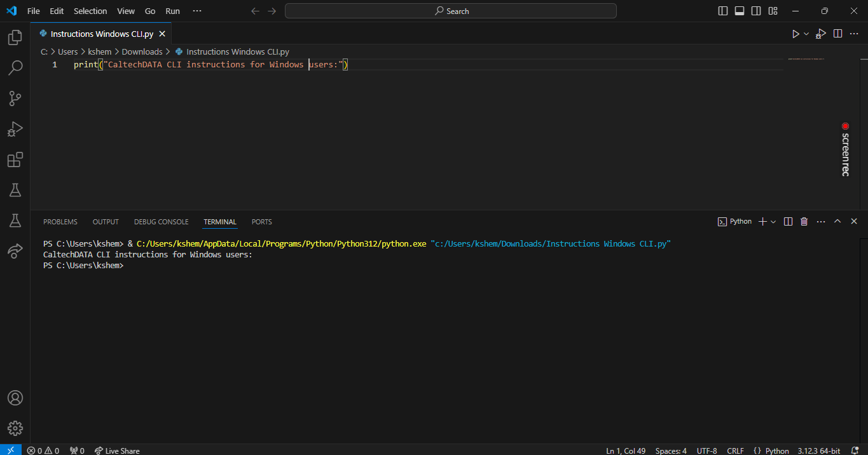Show more menu items via ellipsis
Viewport: 868px width, 455px height.
coord(197,11)
